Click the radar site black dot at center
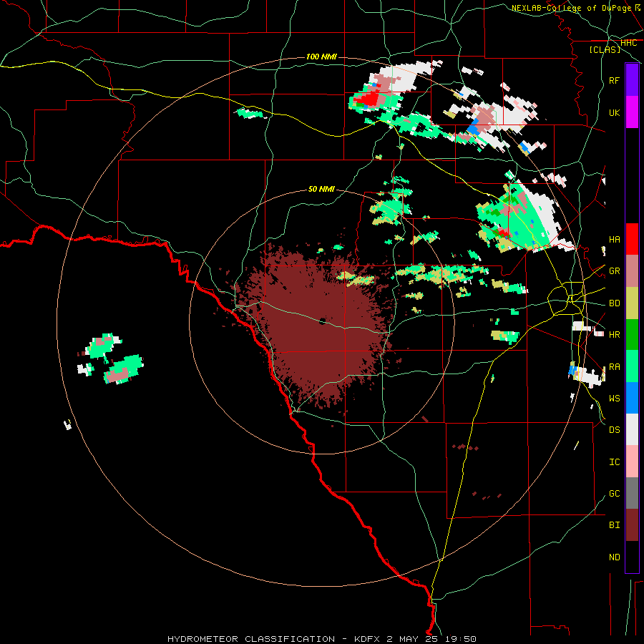The width and height of the screenshot is (644, 644). [323, 321]
